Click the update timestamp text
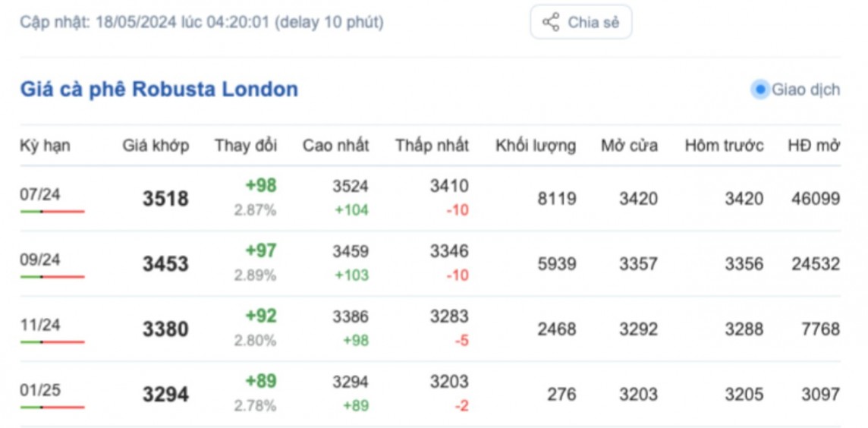868x428 pixels. pos(202,22)
